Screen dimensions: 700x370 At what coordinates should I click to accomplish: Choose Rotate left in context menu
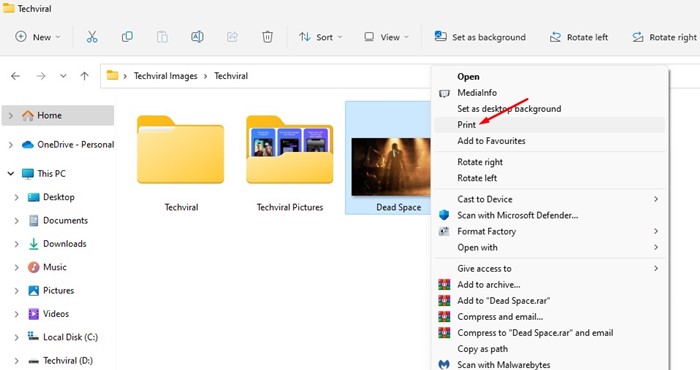(x=549, y=178)
